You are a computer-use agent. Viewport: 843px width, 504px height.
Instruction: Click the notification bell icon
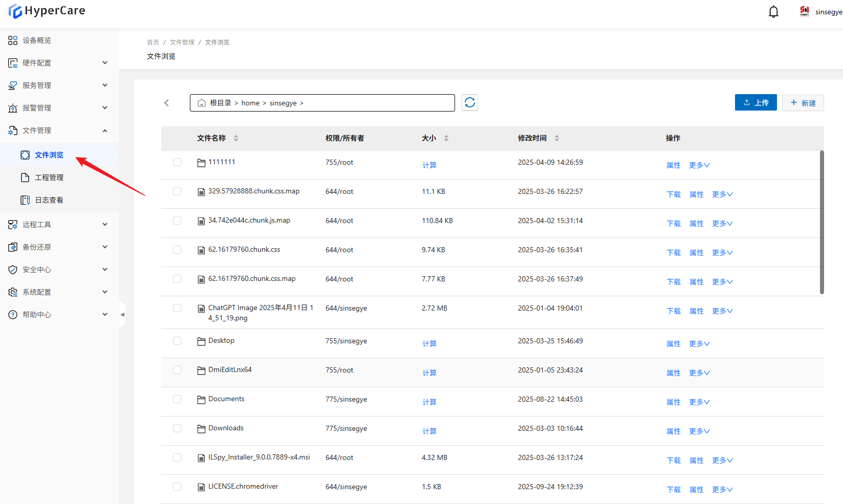pos(773,12)
